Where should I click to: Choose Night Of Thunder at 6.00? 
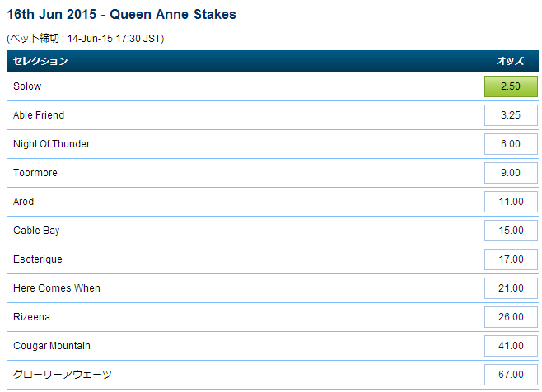(511, 144)
